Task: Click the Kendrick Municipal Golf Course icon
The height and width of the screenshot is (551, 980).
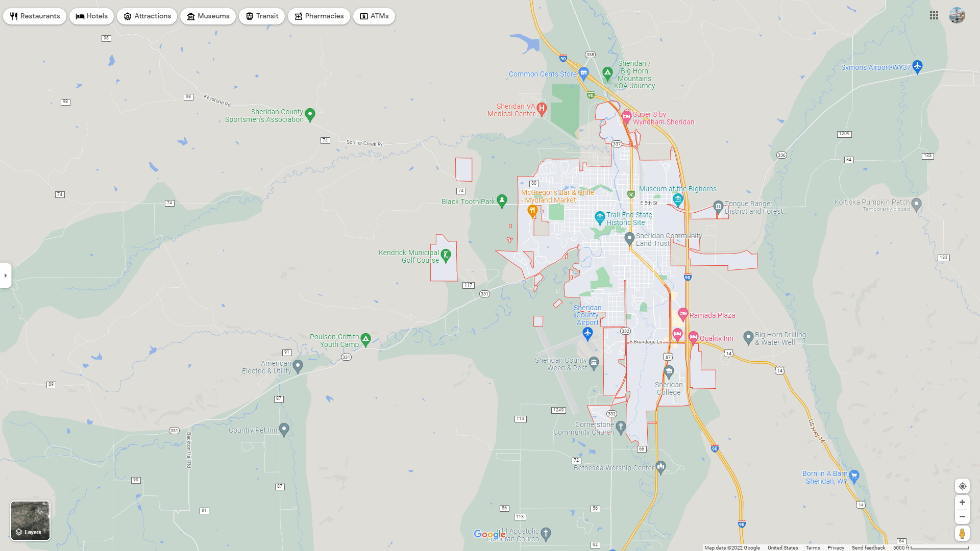Action: tap(445, 255)
